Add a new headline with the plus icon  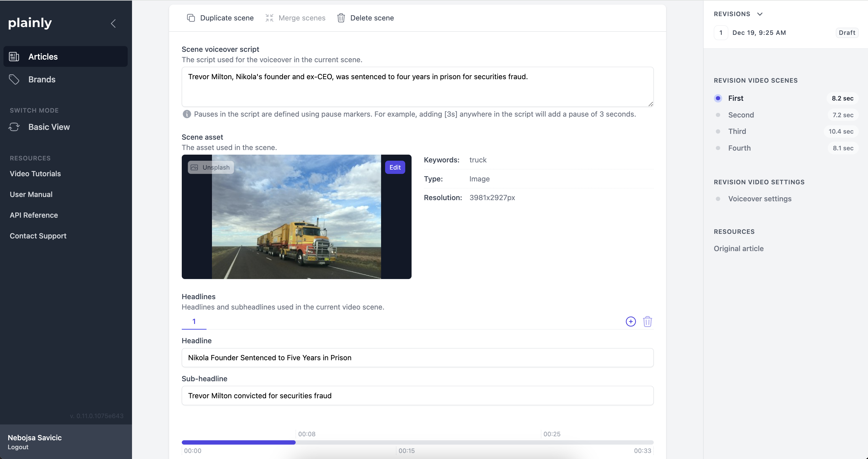[630, 321]
